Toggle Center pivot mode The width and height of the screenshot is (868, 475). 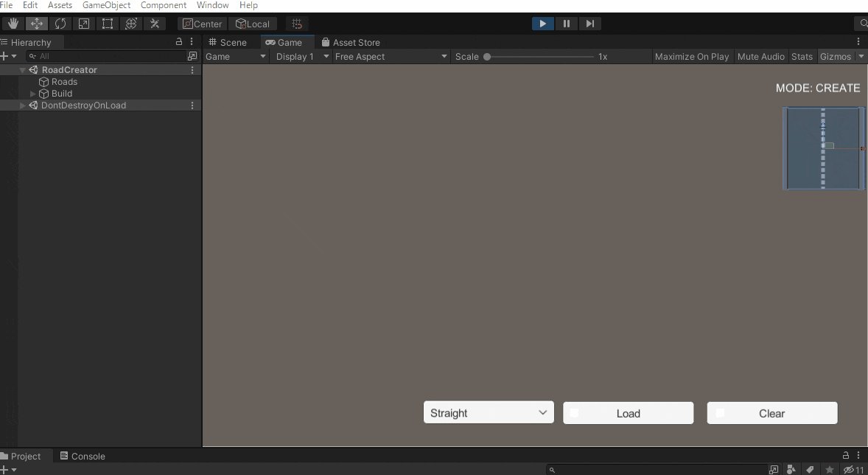[x=201, y=23]
